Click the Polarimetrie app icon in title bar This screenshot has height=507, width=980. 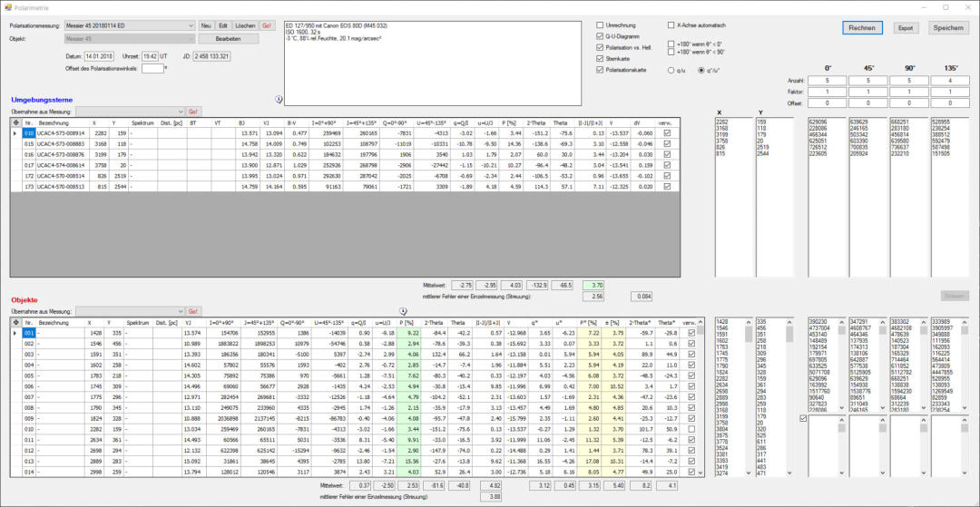tap(7, 6)
